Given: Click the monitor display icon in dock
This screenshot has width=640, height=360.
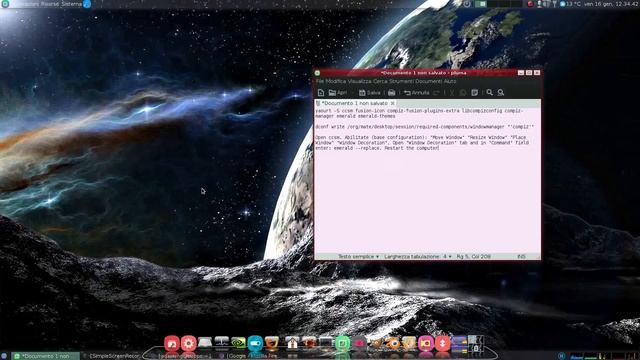Looking at the screenshot, I should (326, 343).
